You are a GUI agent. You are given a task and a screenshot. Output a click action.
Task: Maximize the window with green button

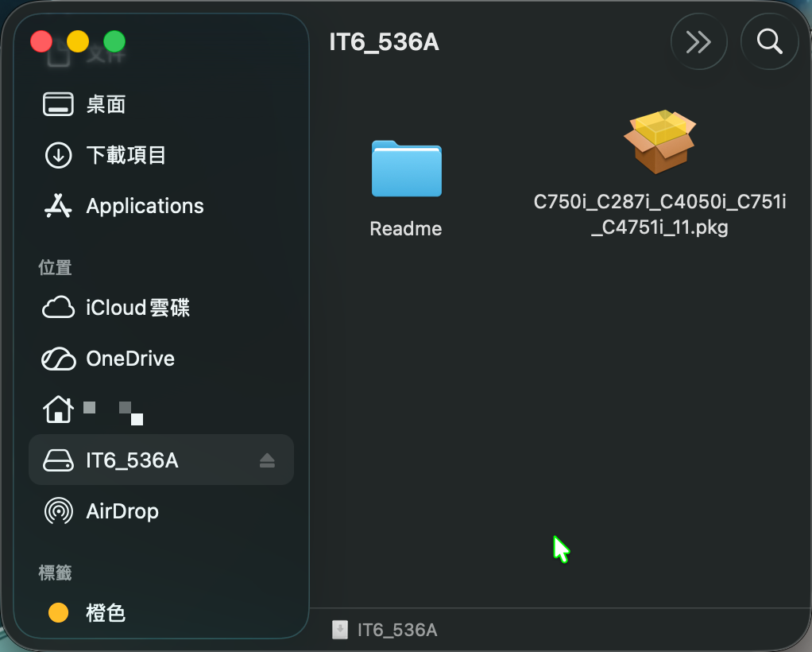(x=114, y=41)
